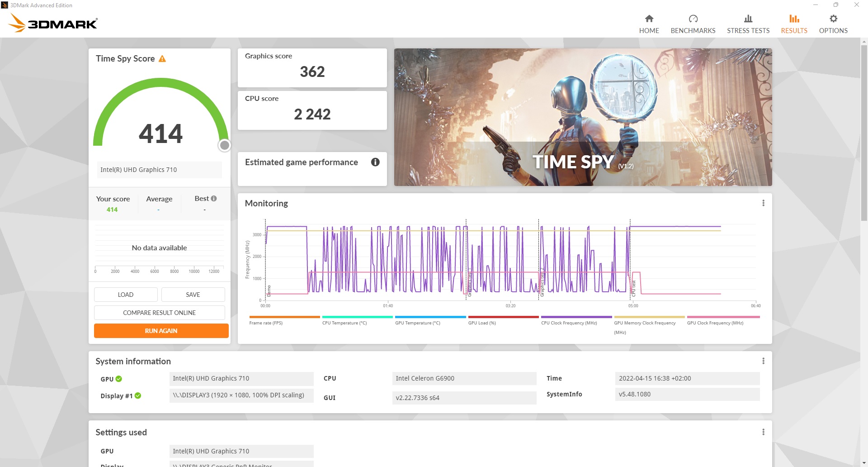Select the RESULTS tab

click(x=794, y=24)
